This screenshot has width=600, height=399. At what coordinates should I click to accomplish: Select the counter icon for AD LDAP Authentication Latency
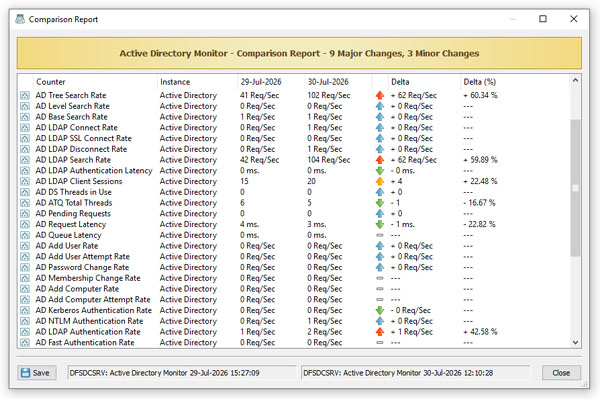point(25,171)
